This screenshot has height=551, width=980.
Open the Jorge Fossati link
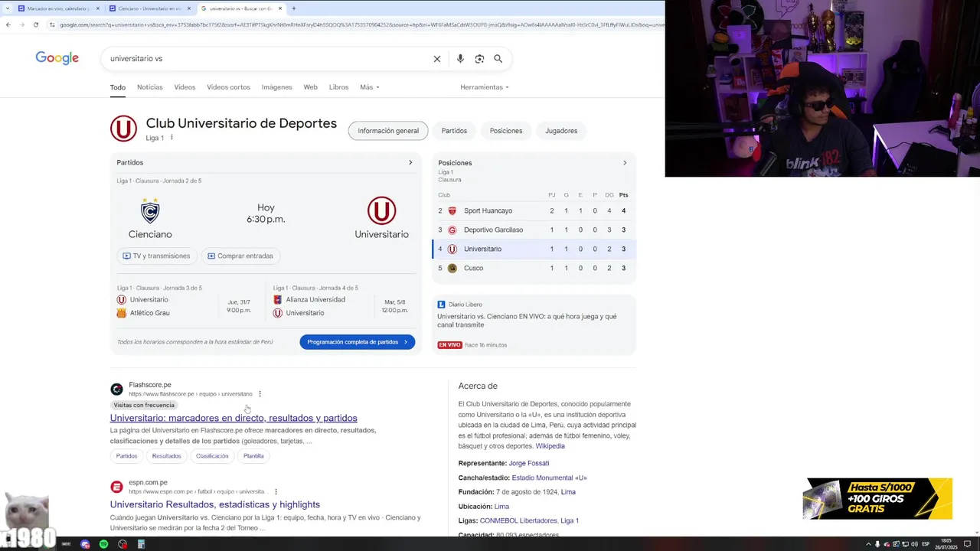529,463
